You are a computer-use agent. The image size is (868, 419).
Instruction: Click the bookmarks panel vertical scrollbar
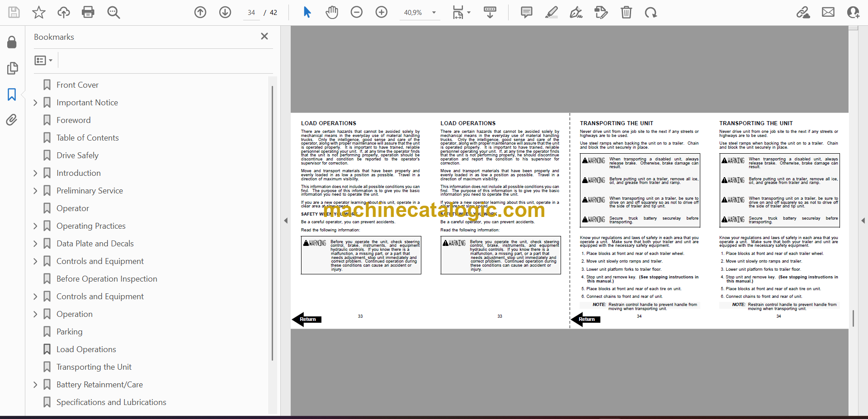tap(272, 223)
